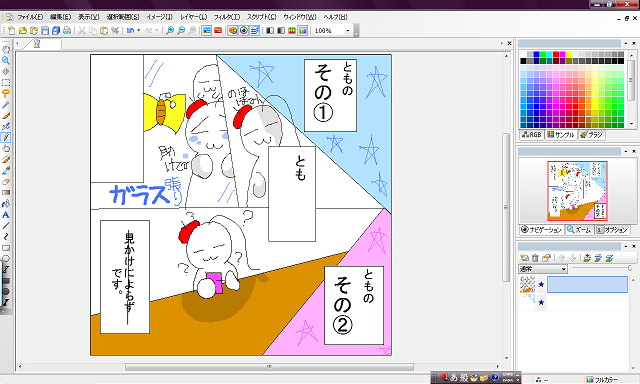The width and height of the screenshot is (640, 384).
Task: Paste from clipboard icon
Action: coord(104,31)
